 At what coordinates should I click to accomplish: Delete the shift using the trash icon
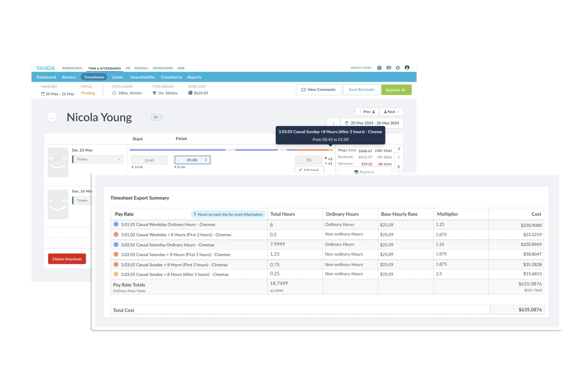[399, 148]
